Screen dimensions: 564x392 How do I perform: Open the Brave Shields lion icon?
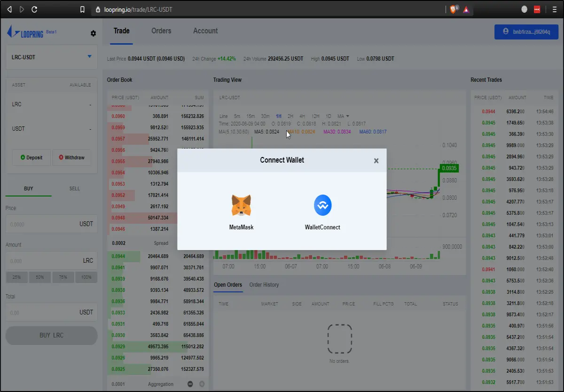click(x=454, y=9)
